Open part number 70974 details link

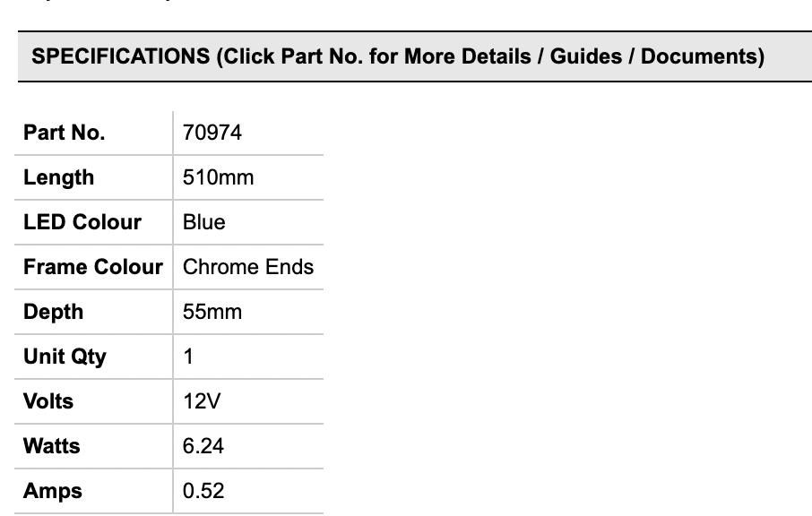tap(212, 133)
